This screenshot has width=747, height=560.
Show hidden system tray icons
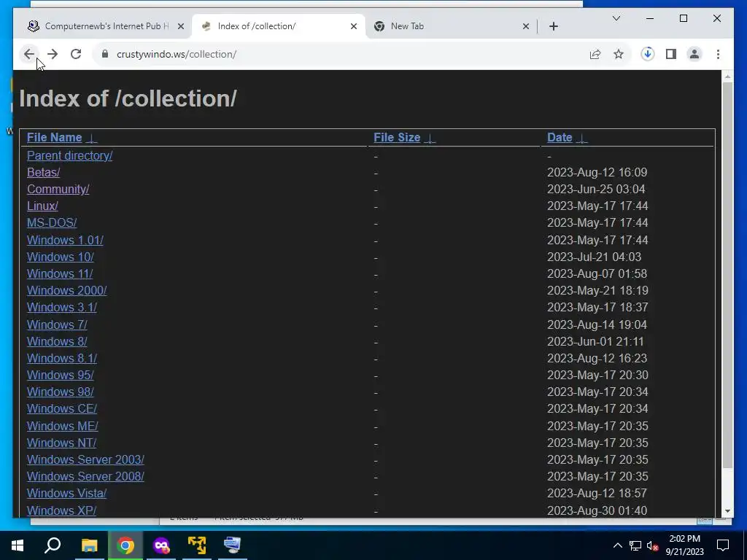tap(617, 545)
